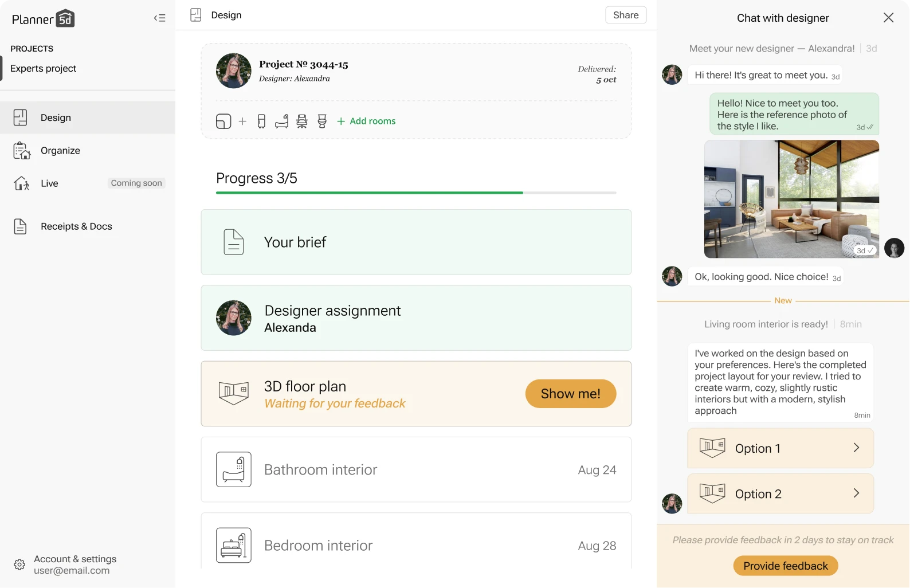Open Account & settings gear icon
Viewport: 910px width, 588px height.
pos(19,565)
